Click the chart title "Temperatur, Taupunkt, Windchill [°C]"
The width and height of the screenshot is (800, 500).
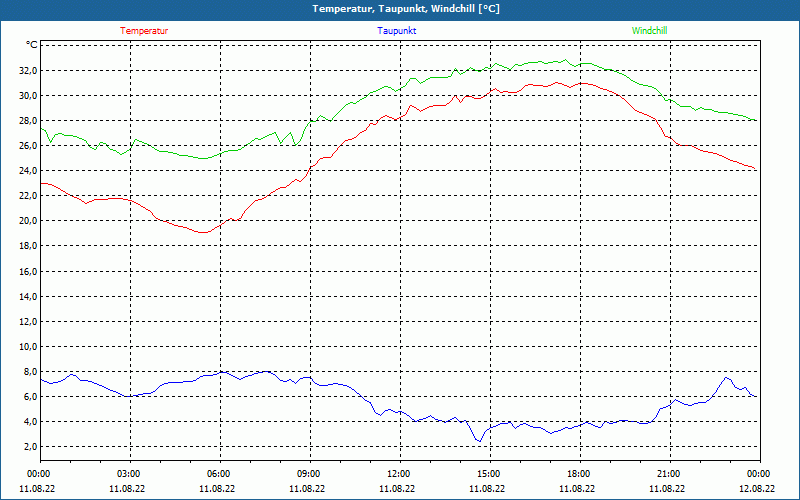406,9
